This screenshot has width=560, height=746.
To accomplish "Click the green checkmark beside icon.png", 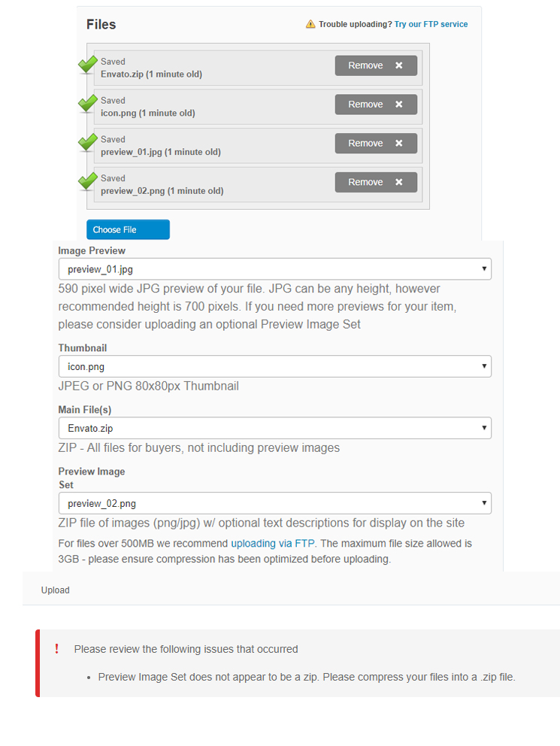I will pyautogui.click(x=87, y=104).
